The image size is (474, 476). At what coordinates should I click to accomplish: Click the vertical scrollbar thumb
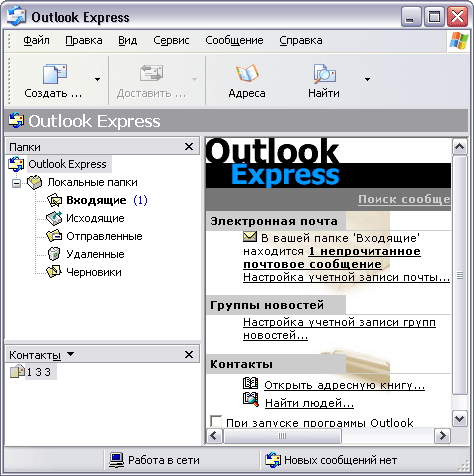pyautogui.click(x=460, y=275)
